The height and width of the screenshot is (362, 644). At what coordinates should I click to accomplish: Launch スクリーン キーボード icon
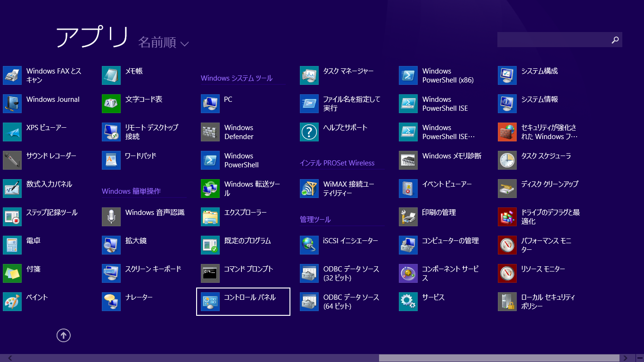click(x=111, y=273)
